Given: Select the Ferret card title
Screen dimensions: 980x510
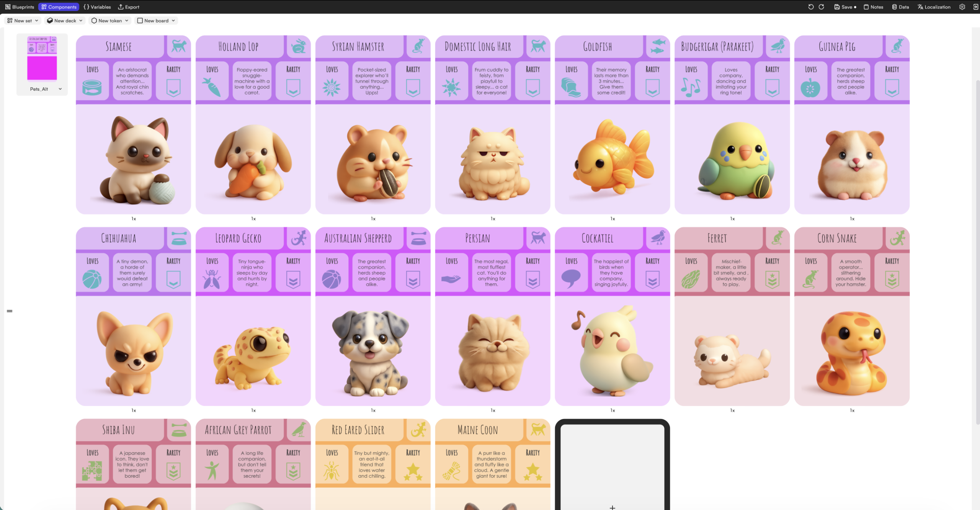Looking at the screenshot, I should tap(717, 238).
